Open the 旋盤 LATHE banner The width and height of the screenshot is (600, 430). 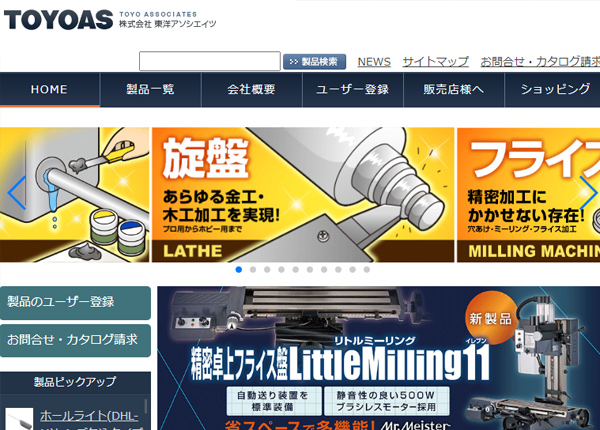point(303,195)
